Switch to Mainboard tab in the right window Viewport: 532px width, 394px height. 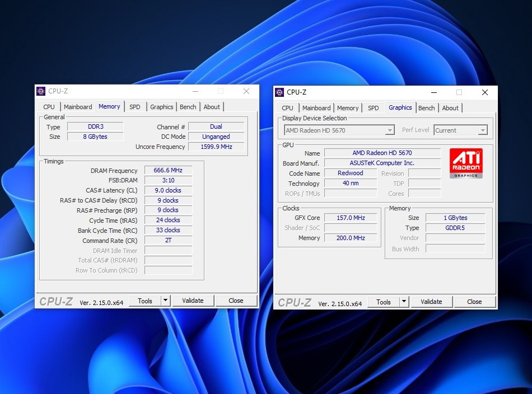[316, 108]
